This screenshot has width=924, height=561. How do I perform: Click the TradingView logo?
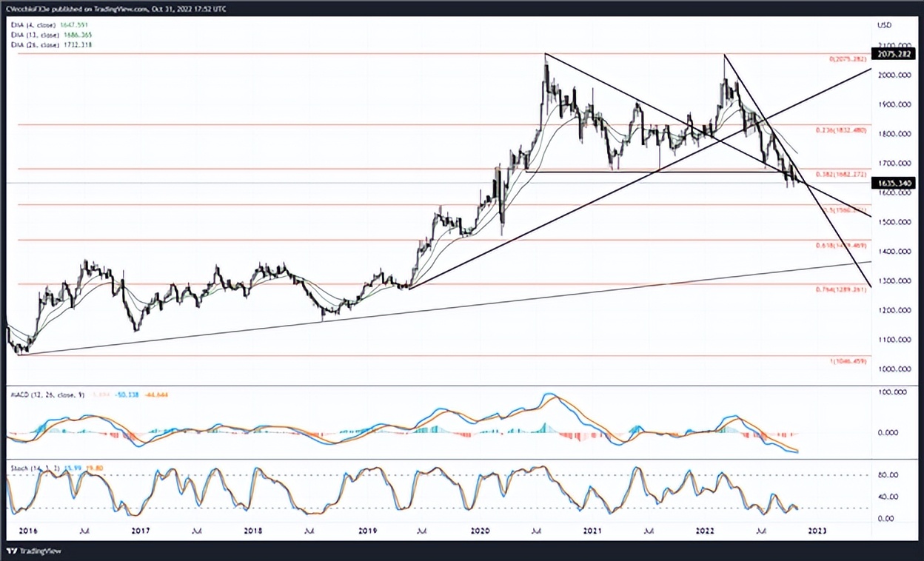coord(33,551)
